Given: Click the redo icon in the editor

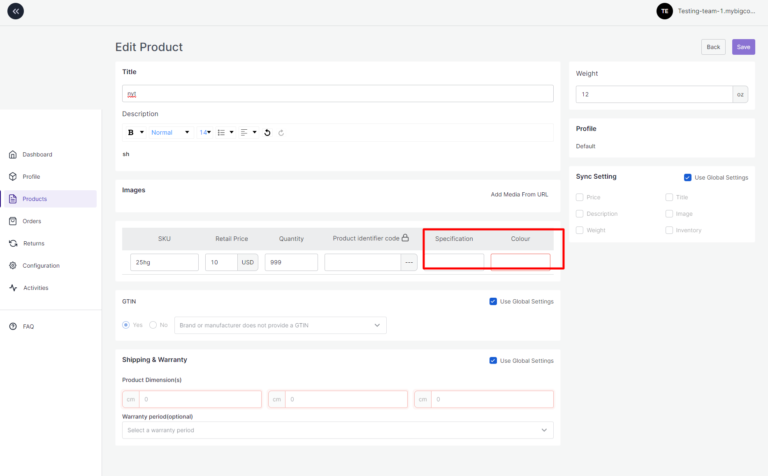Looking at the screenshot, I should point(281,132).
